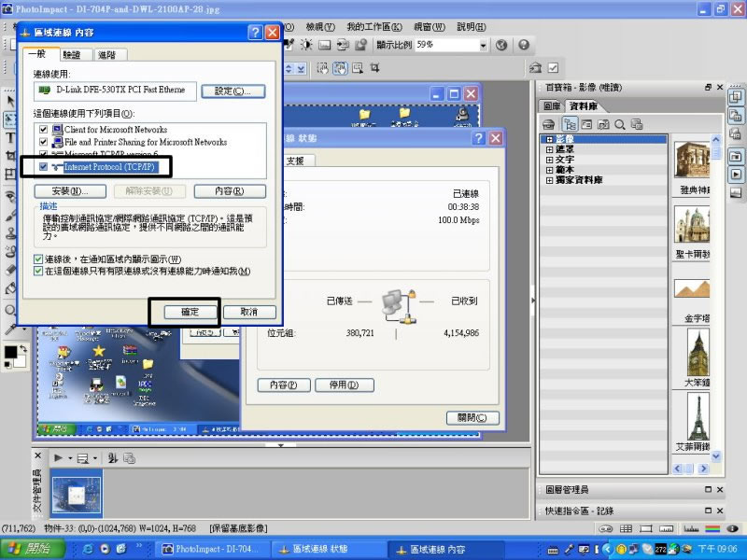This screenshot has height=560, width=747.
Task: Click the play-arrow icon in right panel strip
Action: [x=736, y=175]
